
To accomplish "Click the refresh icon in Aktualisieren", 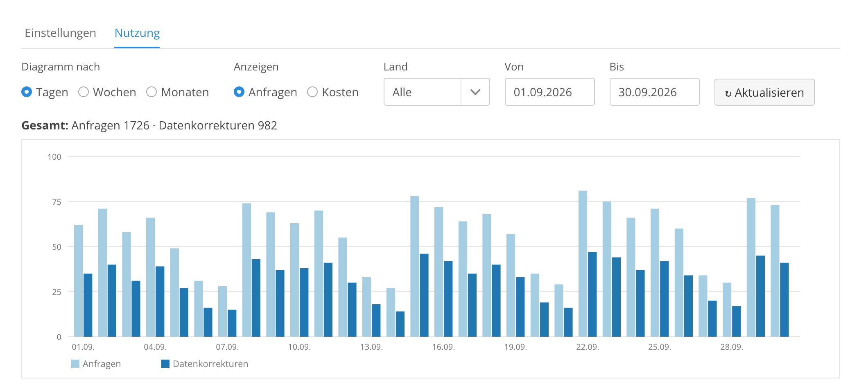I will pos(728,94).
